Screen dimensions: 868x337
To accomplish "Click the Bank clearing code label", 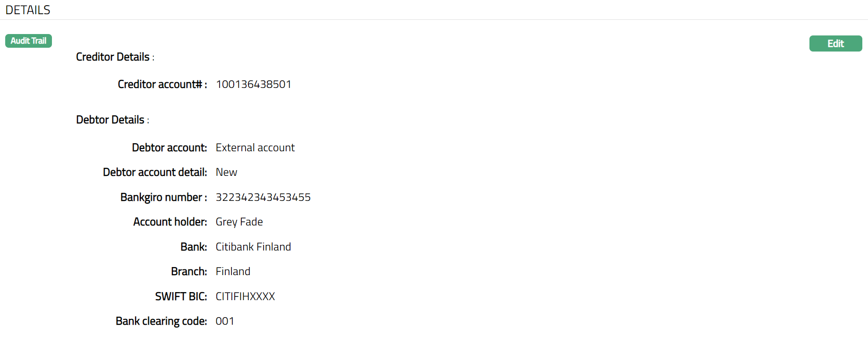I will pos(161,321).
